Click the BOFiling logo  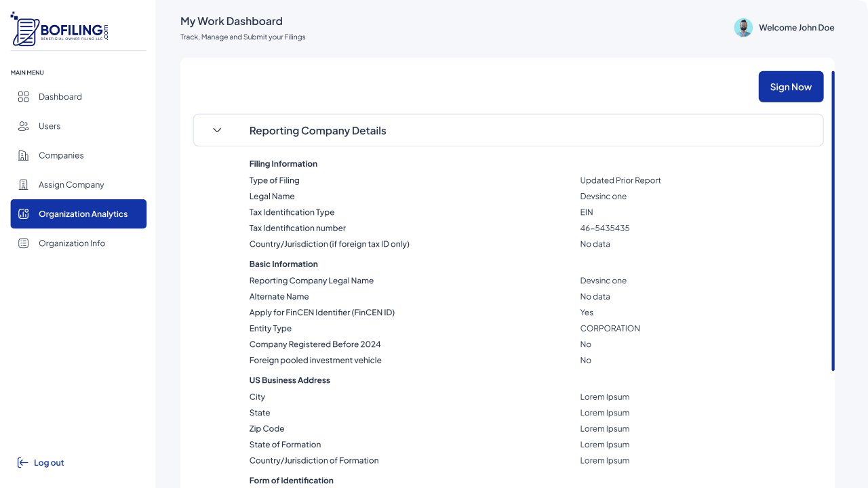coord(59,29)
